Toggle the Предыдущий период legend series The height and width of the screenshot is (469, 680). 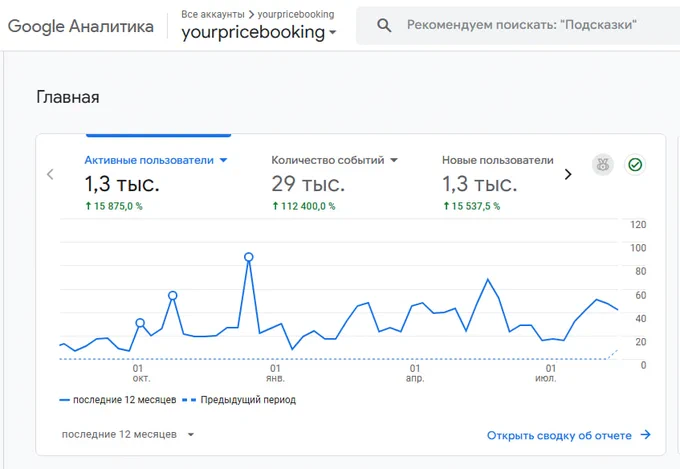click(239, 400)
